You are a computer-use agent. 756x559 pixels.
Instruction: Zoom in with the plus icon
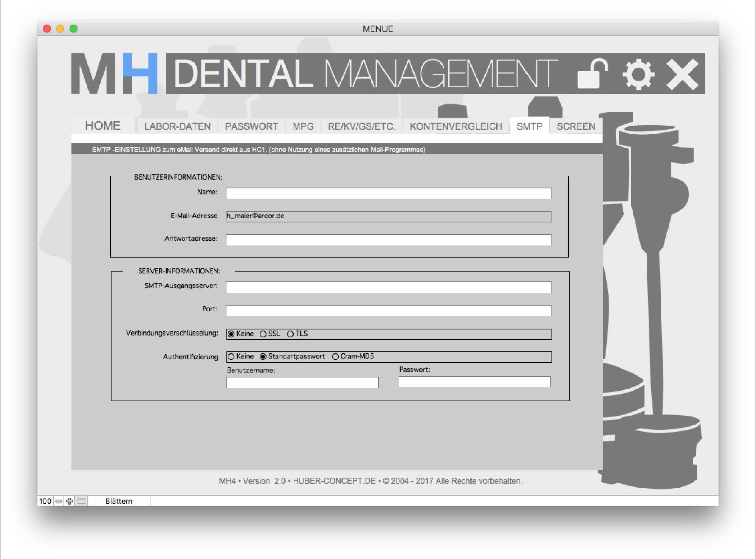[x=70, y=501]
